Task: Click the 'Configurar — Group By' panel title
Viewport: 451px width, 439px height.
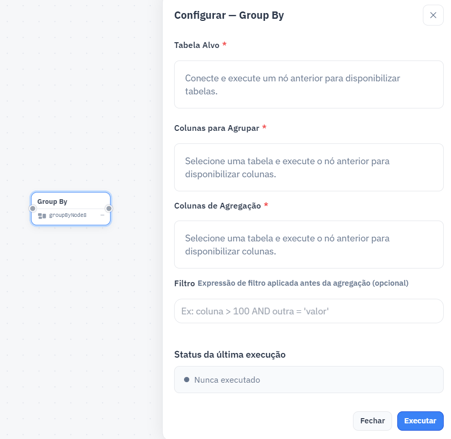Action: coord(229,15)
